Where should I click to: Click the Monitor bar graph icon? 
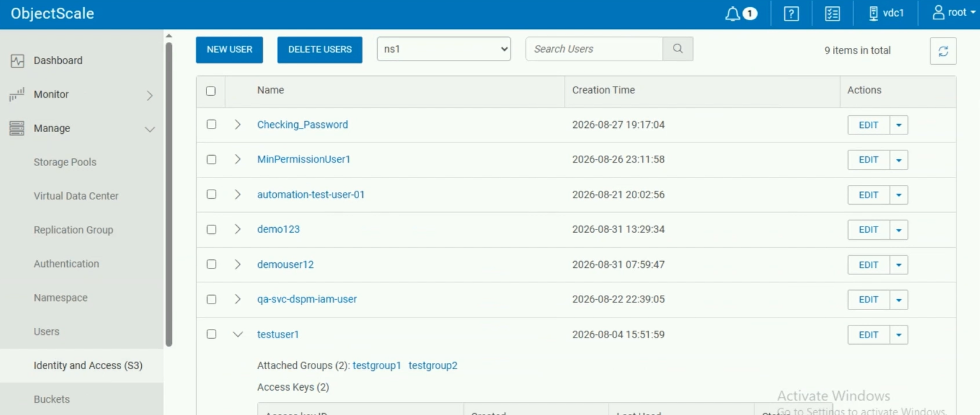tap(17, 95)
